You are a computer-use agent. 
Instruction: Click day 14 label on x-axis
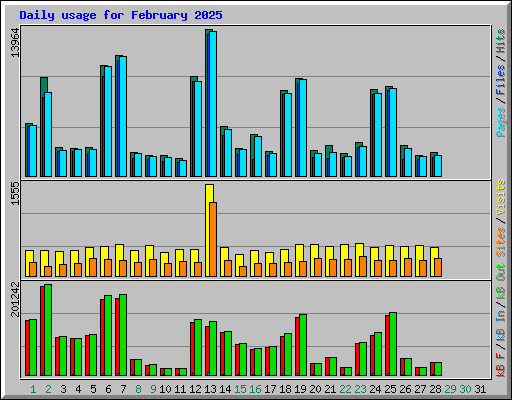point(225,389)
